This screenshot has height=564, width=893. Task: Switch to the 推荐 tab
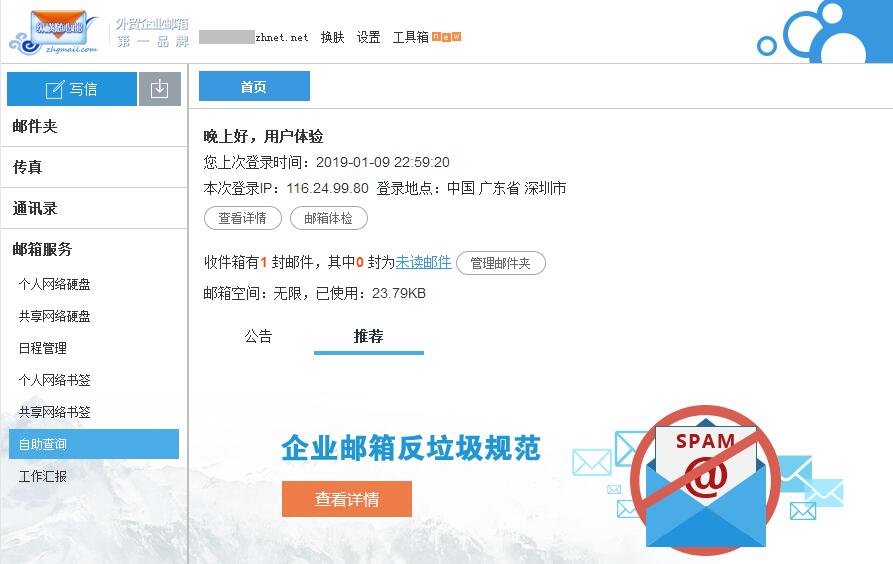[x=368, y=337]
